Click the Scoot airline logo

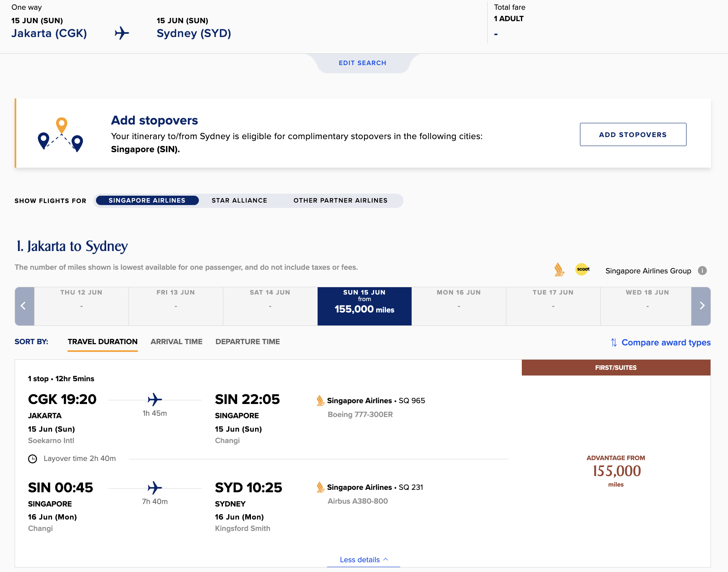pyautogui.click(x=582, y=269)
